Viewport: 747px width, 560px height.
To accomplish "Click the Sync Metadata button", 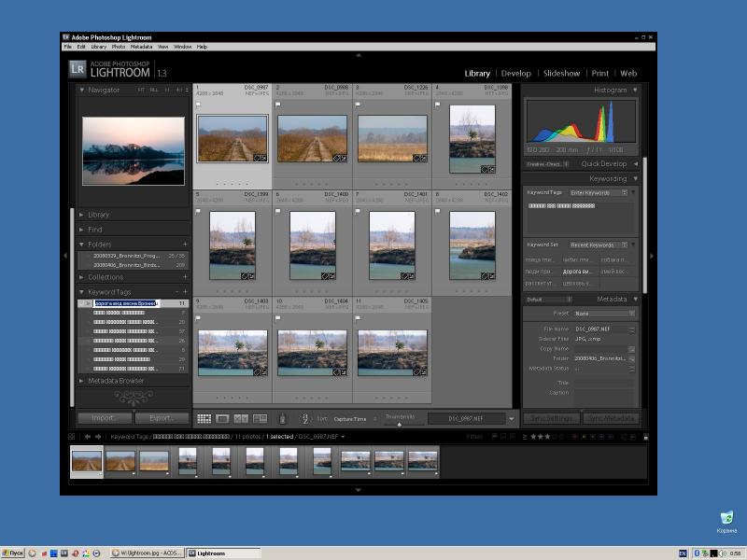I will [x=612, y=418].
